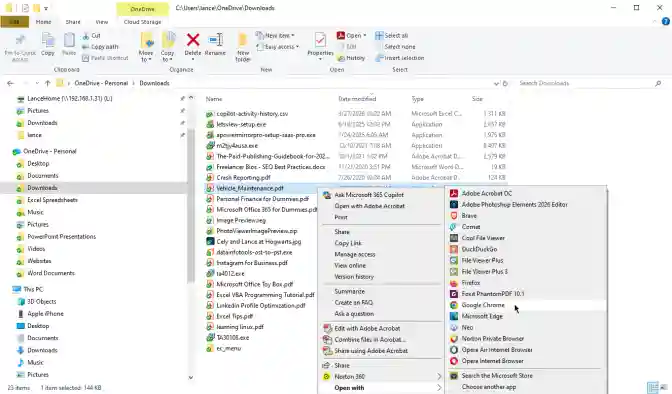
Task: Click the Help question mark icon
Action: [x=666, y=21]
